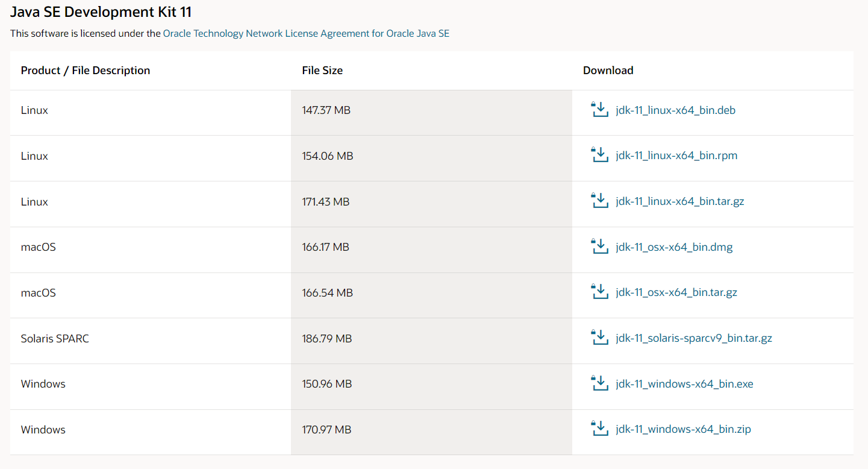Download jdk-11_osx-x64_bin.dmg via its link
868x469 pixels.
[674, 247]
